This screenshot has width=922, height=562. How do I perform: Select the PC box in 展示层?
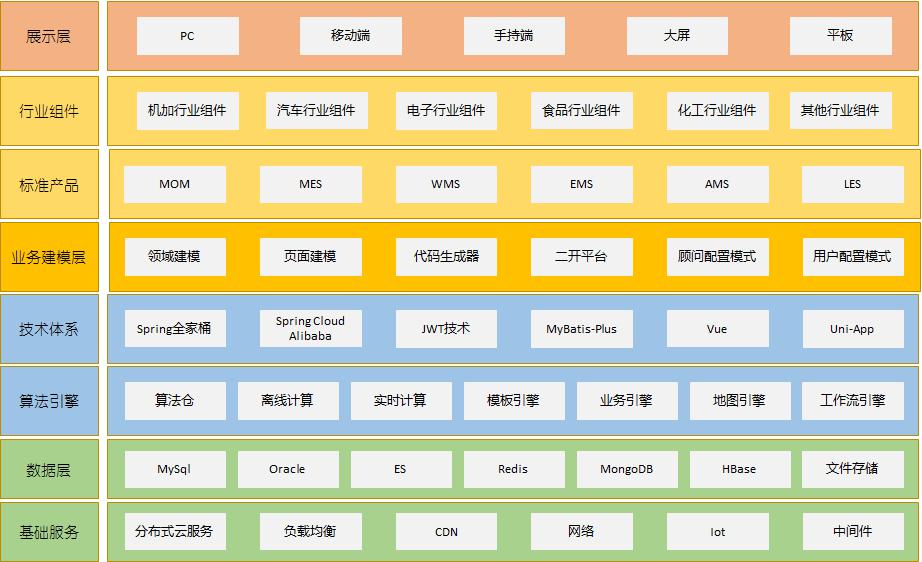click(188, 36)
